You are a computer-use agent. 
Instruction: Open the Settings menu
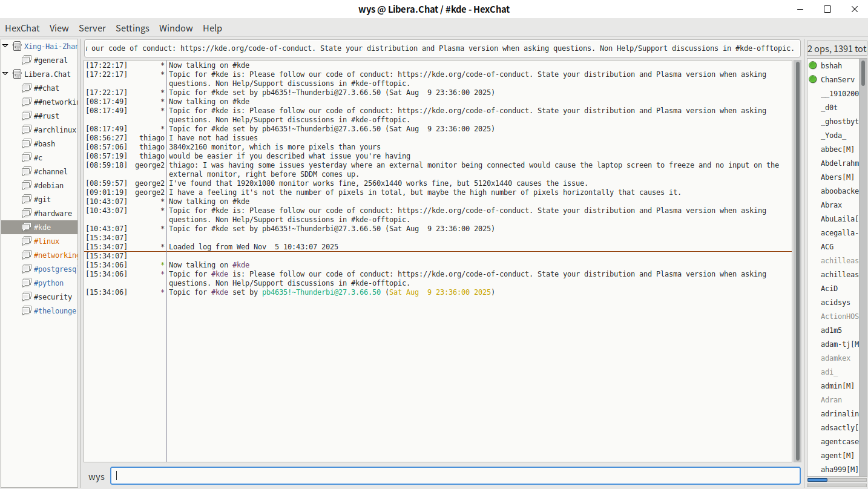point(133,28)
